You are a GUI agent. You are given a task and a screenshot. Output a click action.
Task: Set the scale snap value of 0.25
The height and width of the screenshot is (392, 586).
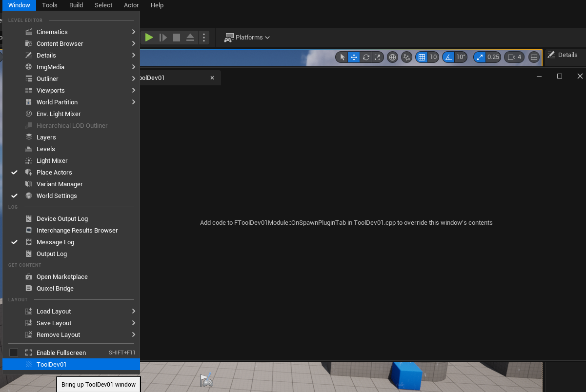493,57
